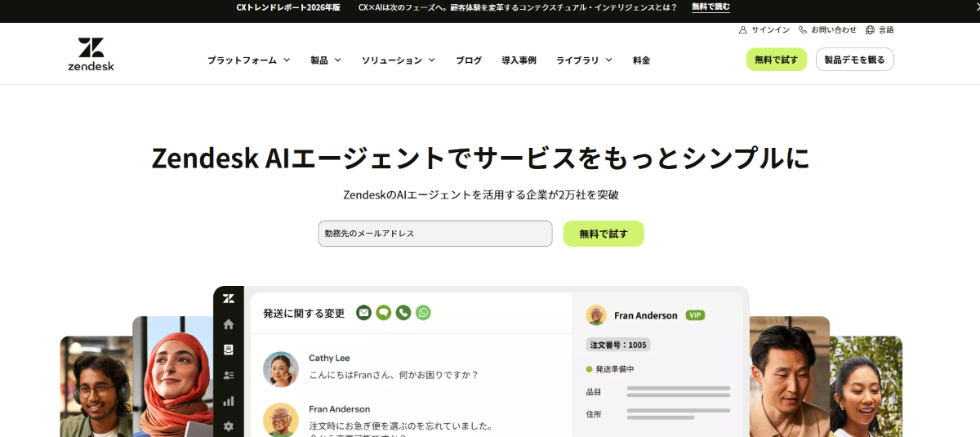
Task: Click the phone channel icon
Action: coord(403,313)
